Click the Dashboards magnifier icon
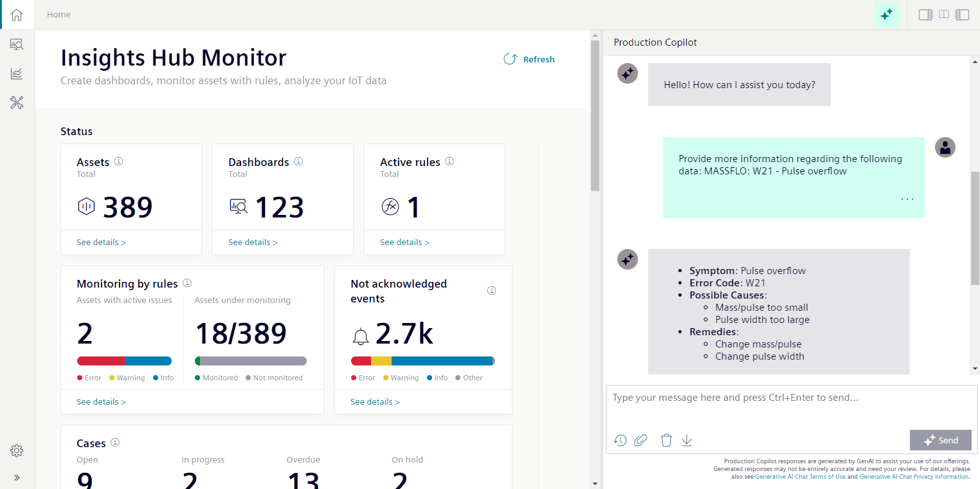980x489 pixels. coord(239,207)
